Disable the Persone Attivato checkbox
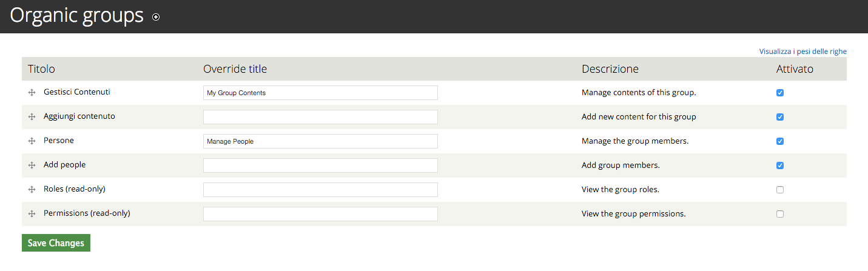This screenshot has height=271, width=868. (x=780, y=141)
